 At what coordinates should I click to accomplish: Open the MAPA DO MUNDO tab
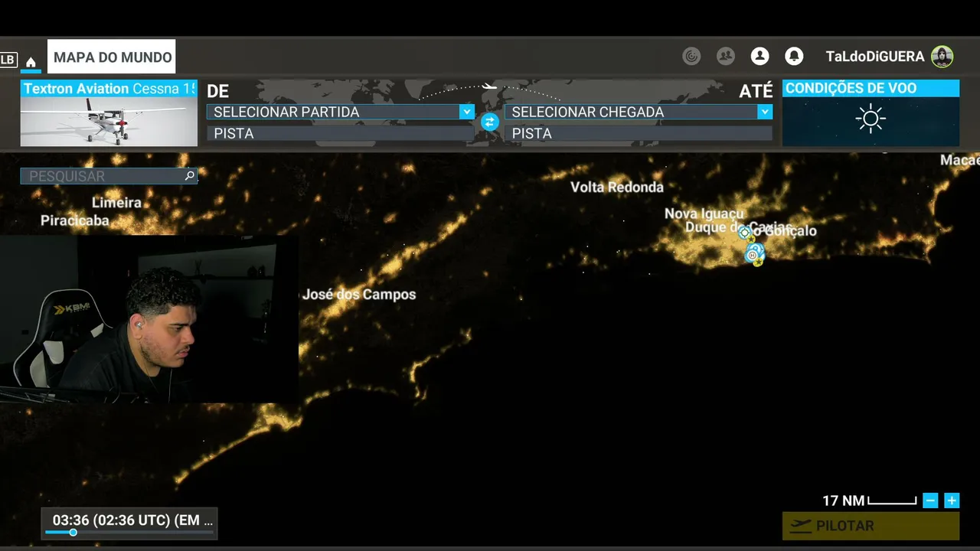click(112, 57)
